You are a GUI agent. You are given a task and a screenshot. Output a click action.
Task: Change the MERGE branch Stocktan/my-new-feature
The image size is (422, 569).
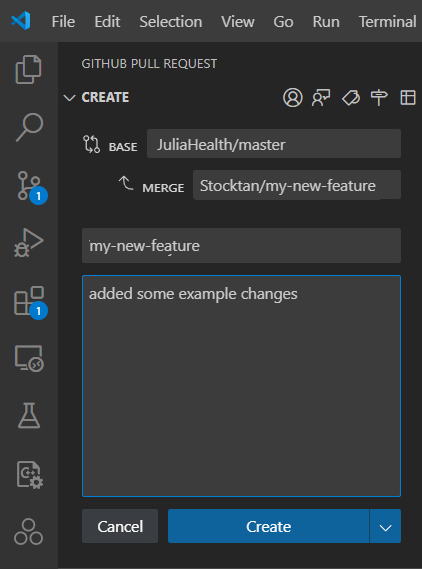297,185
